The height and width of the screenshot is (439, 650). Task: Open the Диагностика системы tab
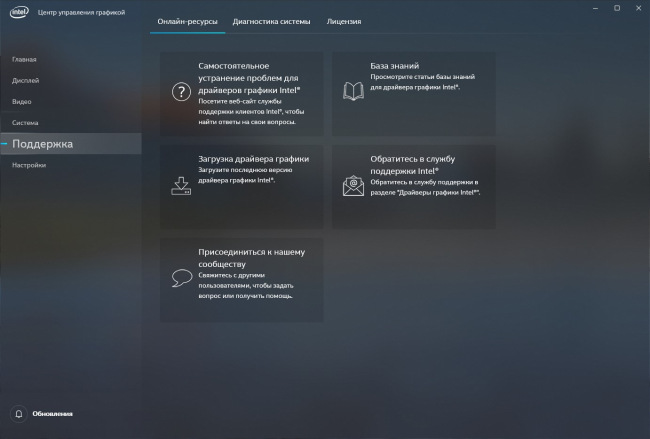271,22
